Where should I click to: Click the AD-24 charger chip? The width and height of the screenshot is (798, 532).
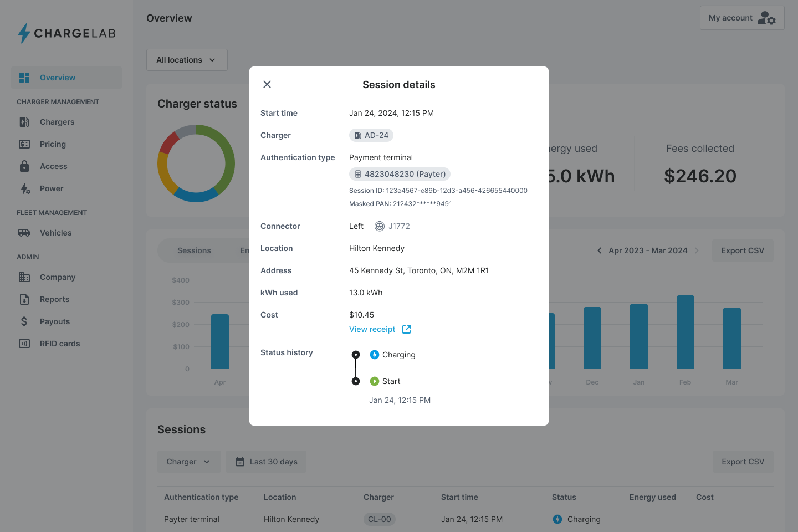[371, 135]
